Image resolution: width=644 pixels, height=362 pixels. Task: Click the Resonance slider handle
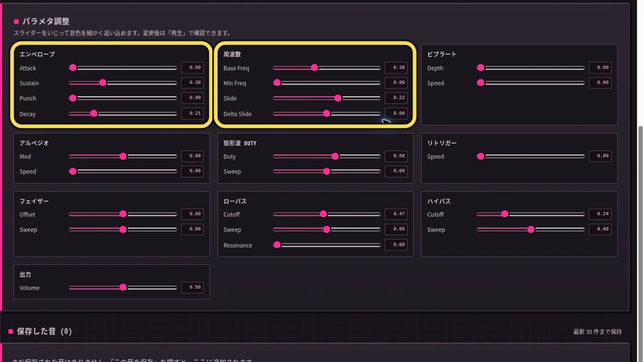[277, 245]
